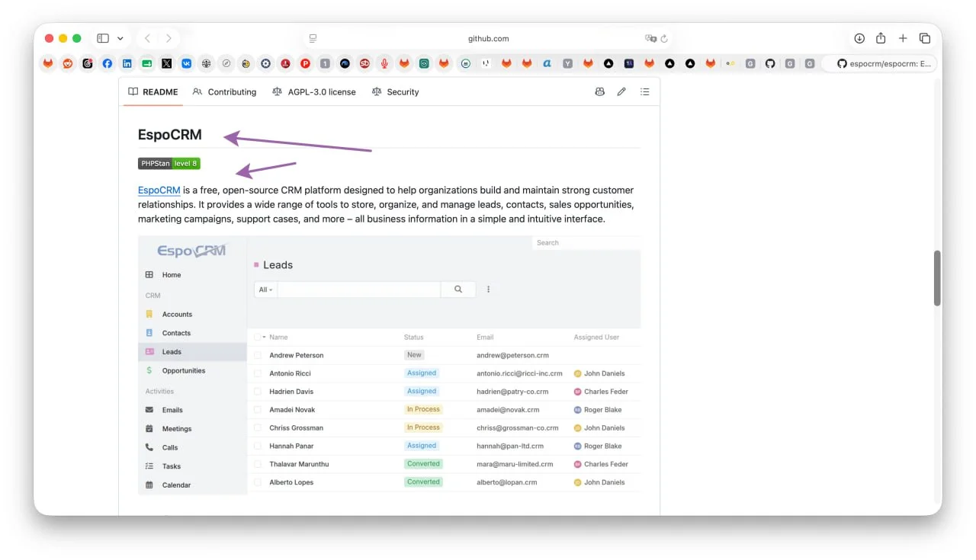The image size is (976, 560).
Task: Tick the checkbox beside Andrew Peterson
Action: tap(258, 355)
